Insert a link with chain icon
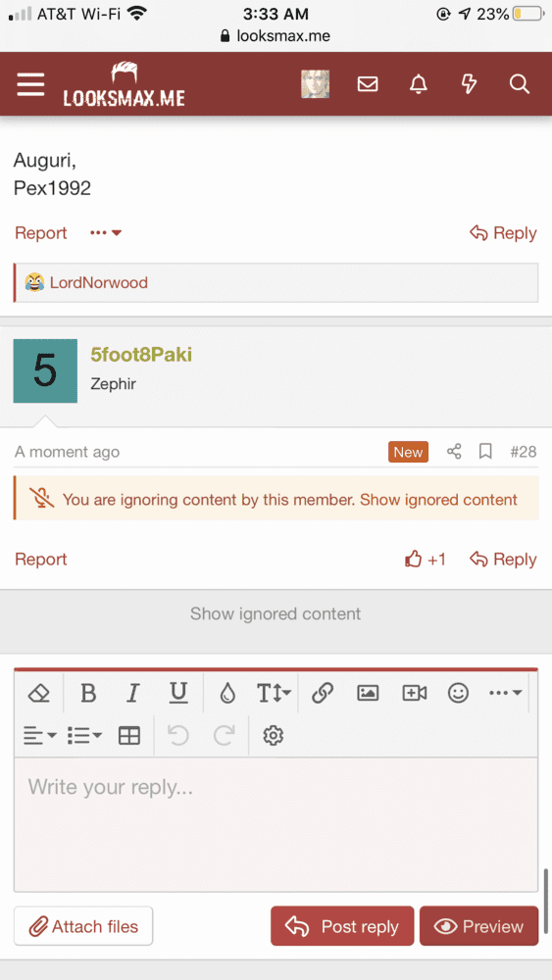The height and width of the screenshot is (980, 552). (x=322, y=693)
